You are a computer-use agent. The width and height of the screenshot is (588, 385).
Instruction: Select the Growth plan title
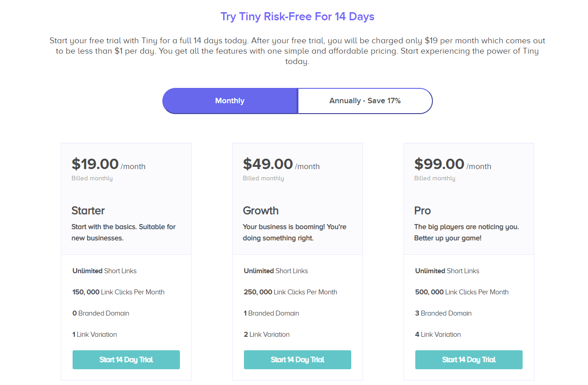pos(261,211)
